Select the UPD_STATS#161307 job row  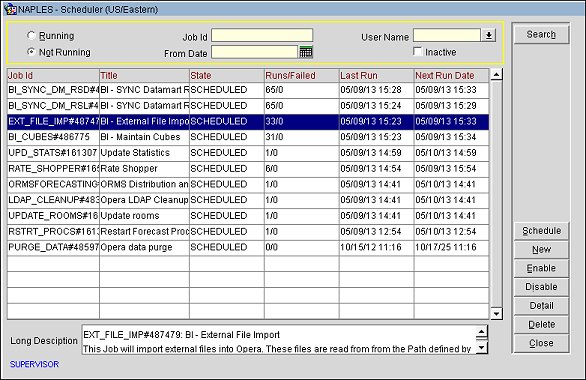click(x=248, y=153)
